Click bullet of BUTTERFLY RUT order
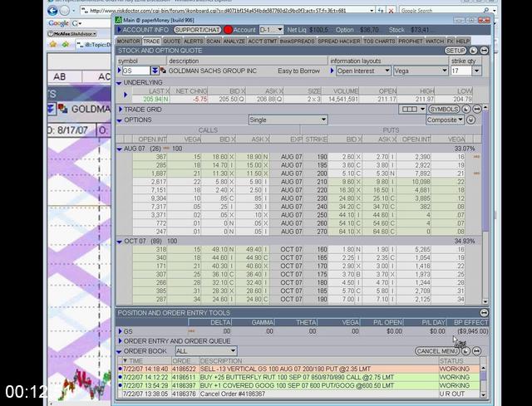 (x=120, y=377)
